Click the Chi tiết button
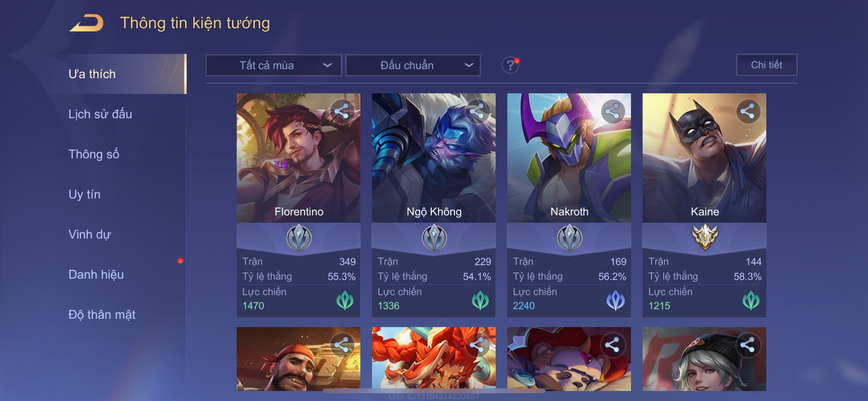The height and width of the screenshot is (401, 868). point(767,65)
